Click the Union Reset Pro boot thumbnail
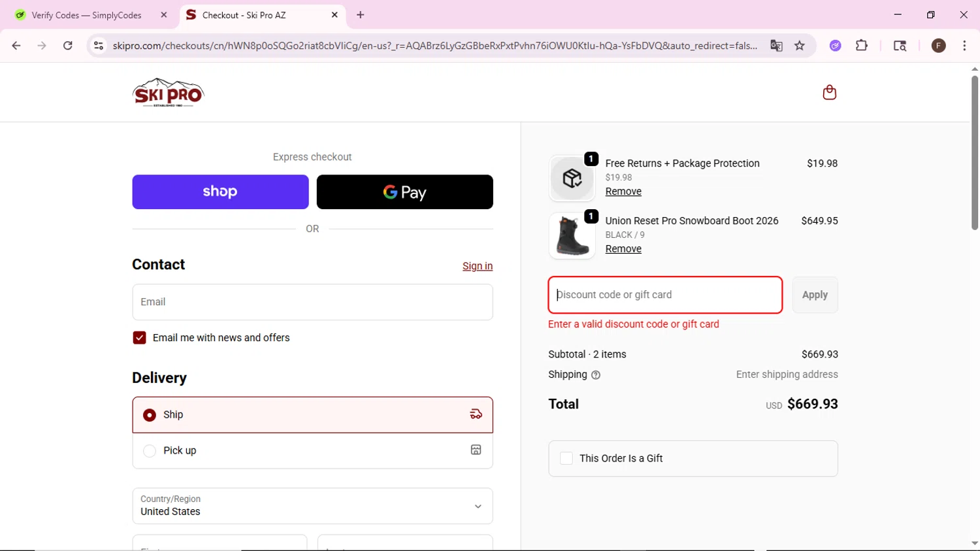The height and width of the screenshot is (551, 980). (572, 236)
